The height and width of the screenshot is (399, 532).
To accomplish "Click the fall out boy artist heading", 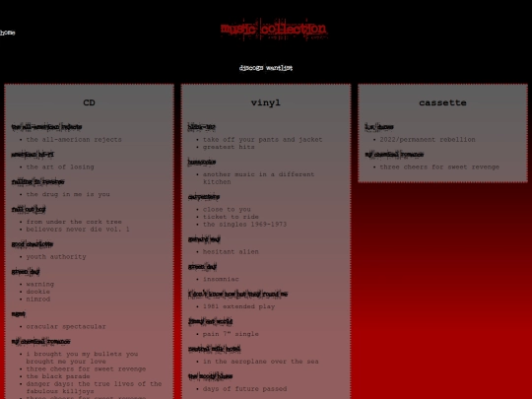I will 29,210.
